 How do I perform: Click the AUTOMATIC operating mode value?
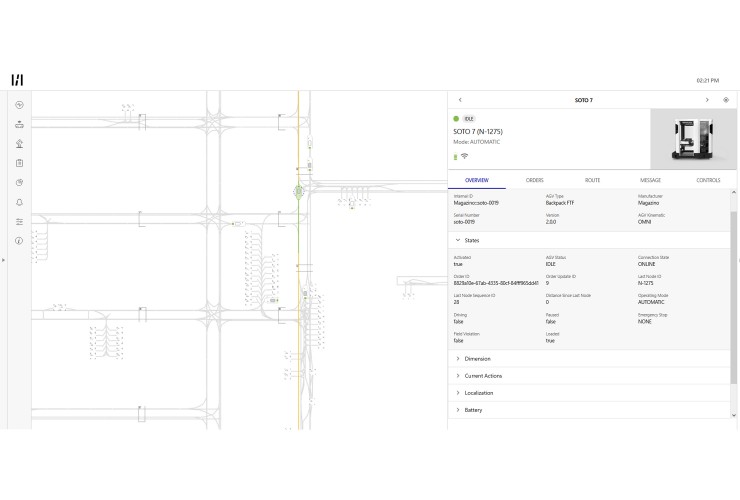pos(651,302)
